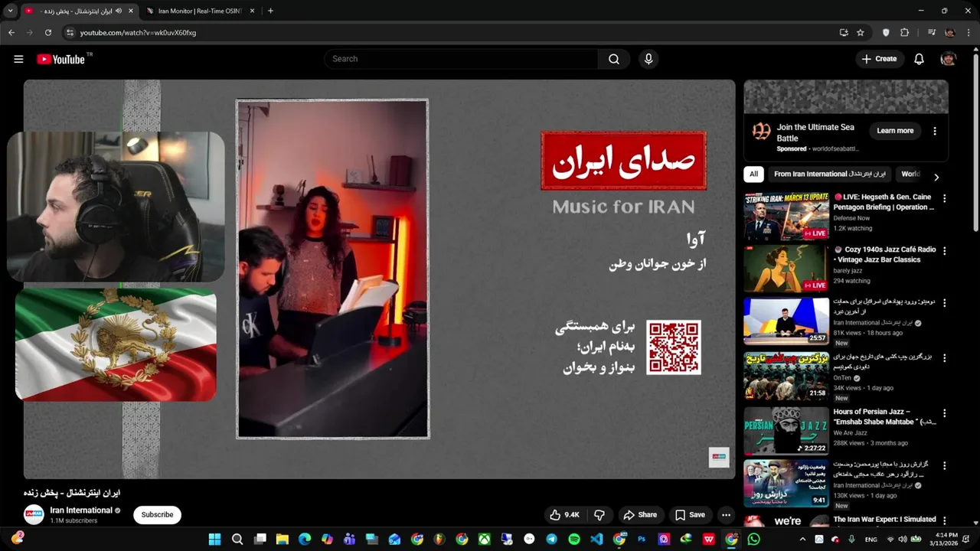This screenshot has height=551, width=980.
Task: Open the 9:41 news report thumbnail
Action: (x=786, y=483)
